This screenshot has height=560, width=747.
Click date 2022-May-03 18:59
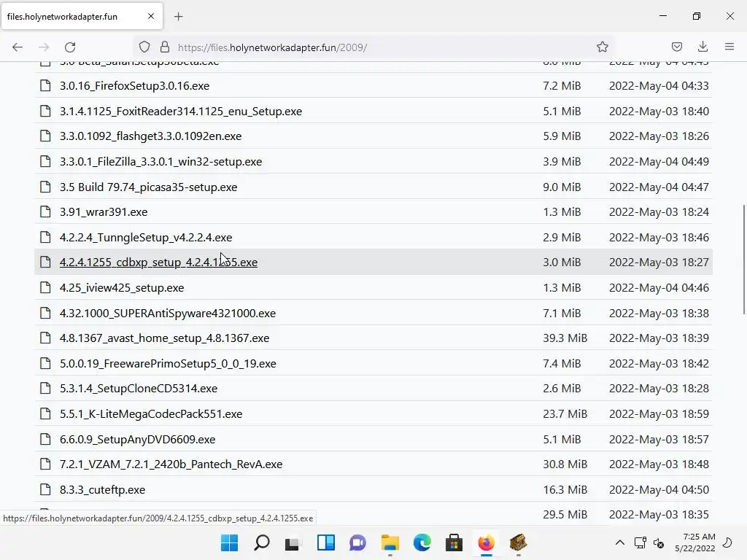tap(659, 414)
